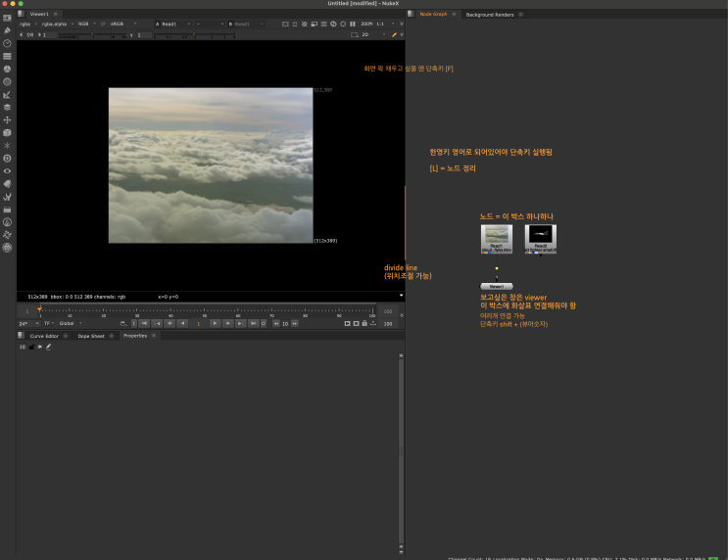Open the Image nodes toolbar menu
Viewport: 728px width, 560px height.
pos(7,18)
